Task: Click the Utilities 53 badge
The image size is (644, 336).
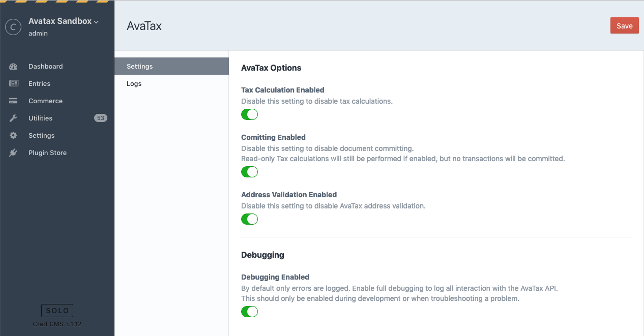Action: 101,118
